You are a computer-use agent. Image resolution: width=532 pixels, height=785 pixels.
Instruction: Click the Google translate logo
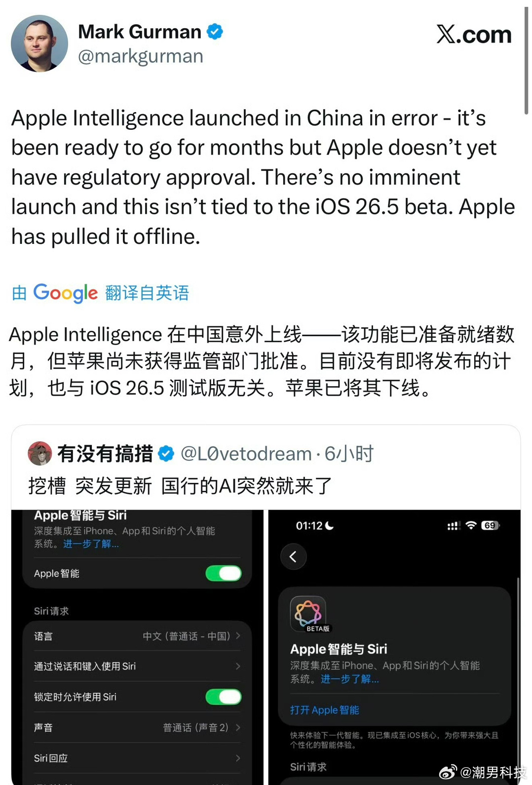tap(66, 293)
